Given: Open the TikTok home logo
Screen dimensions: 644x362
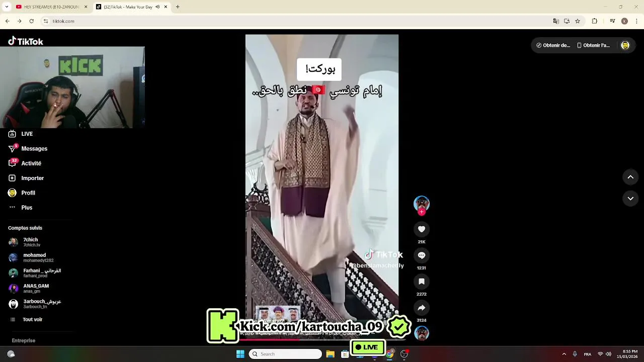Looking at the screenshot, I should 26,41.
